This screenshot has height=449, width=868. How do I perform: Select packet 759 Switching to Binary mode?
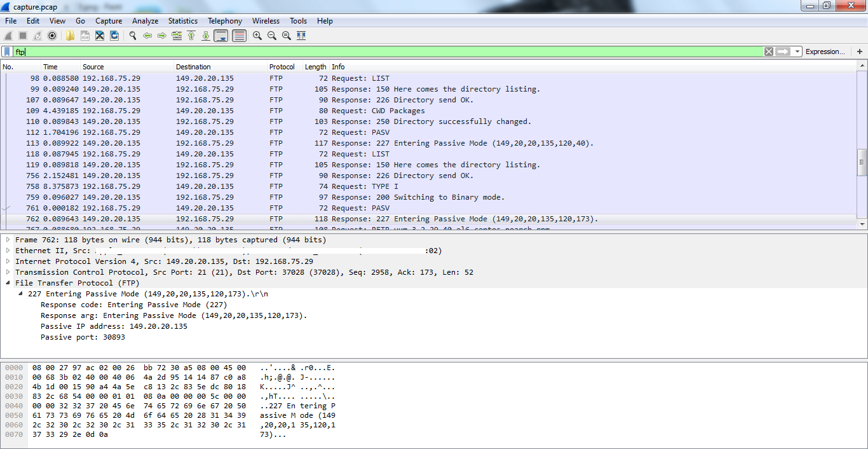(428, 197)
